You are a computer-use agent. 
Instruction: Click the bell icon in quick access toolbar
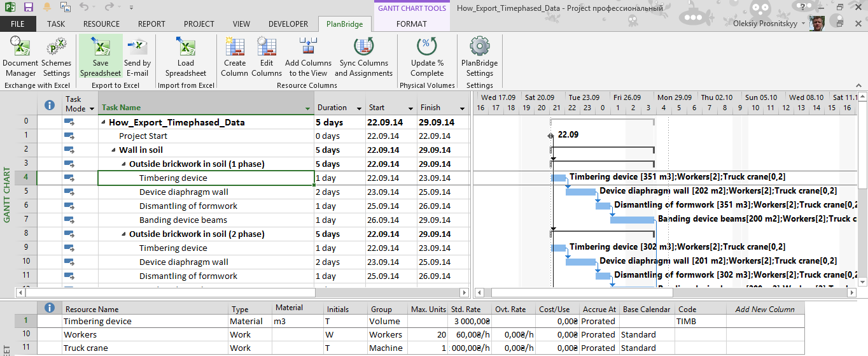[x=47, y=8]
